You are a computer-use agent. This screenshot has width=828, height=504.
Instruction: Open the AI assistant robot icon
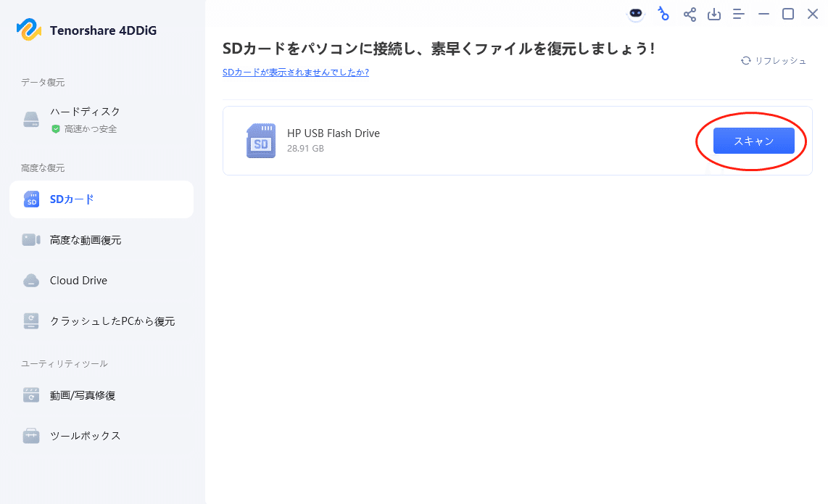pyautogui.click(x=635, y=14)
